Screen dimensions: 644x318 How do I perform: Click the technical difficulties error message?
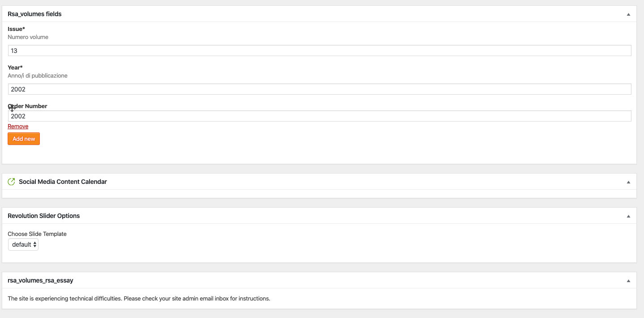pyautogui.click(x=139, y=298)
